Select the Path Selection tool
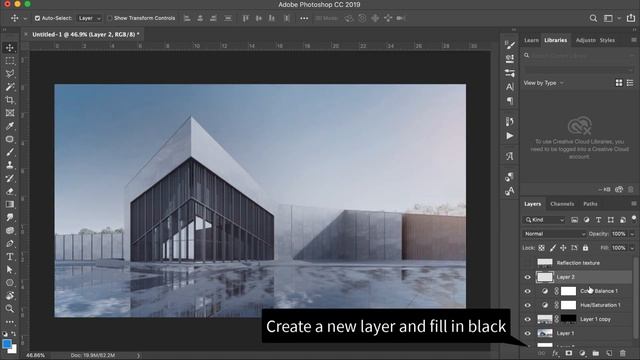 click(x=10, y=270)
